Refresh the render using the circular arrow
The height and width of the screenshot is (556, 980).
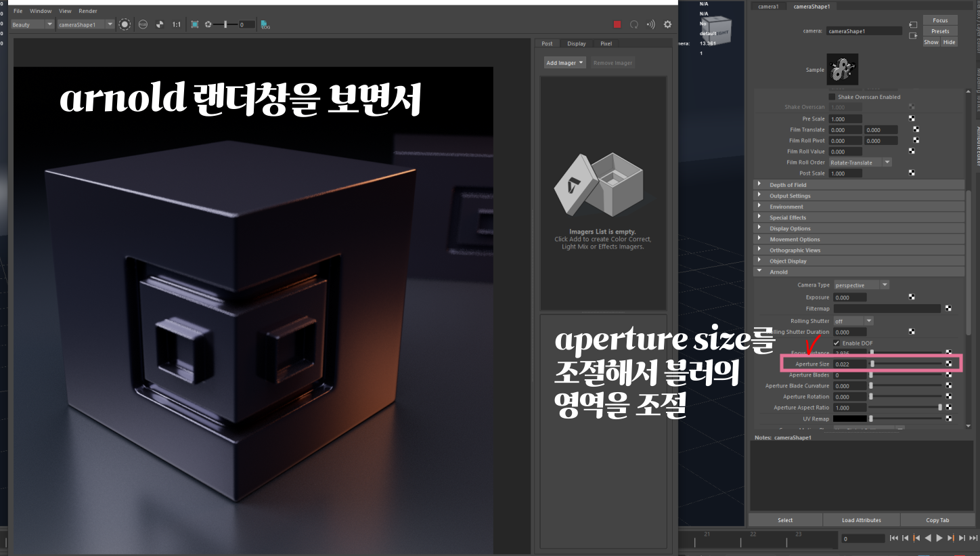[x=634, y=24]
